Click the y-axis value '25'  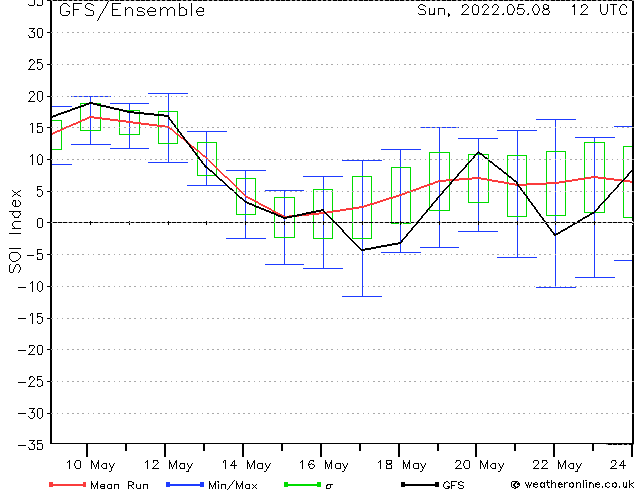pos(35,65)
